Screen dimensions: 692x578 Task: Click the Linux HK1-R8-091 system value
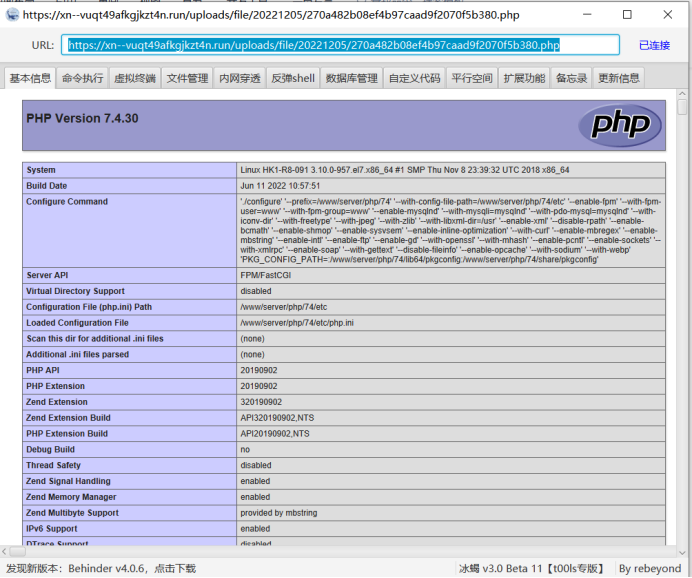405,170
